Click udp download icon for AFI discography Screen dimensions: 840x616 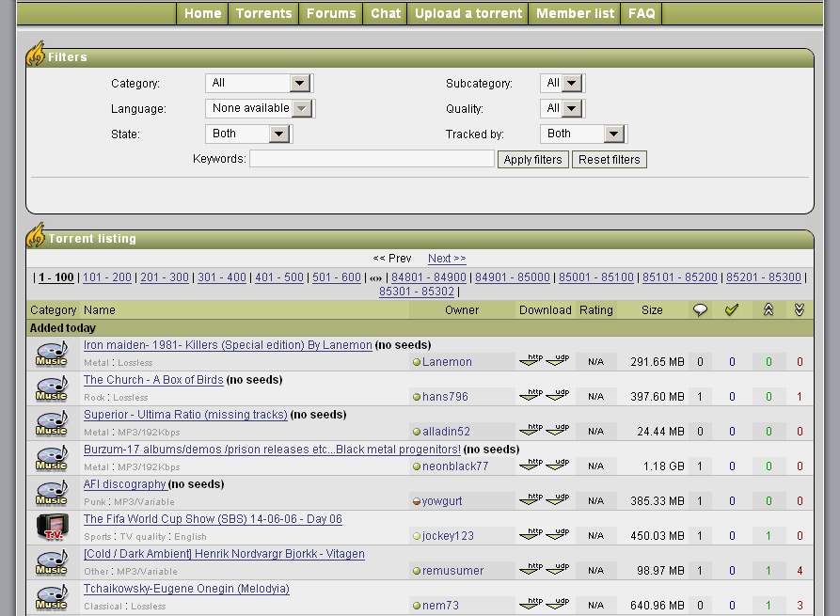(x=558, y=499)
